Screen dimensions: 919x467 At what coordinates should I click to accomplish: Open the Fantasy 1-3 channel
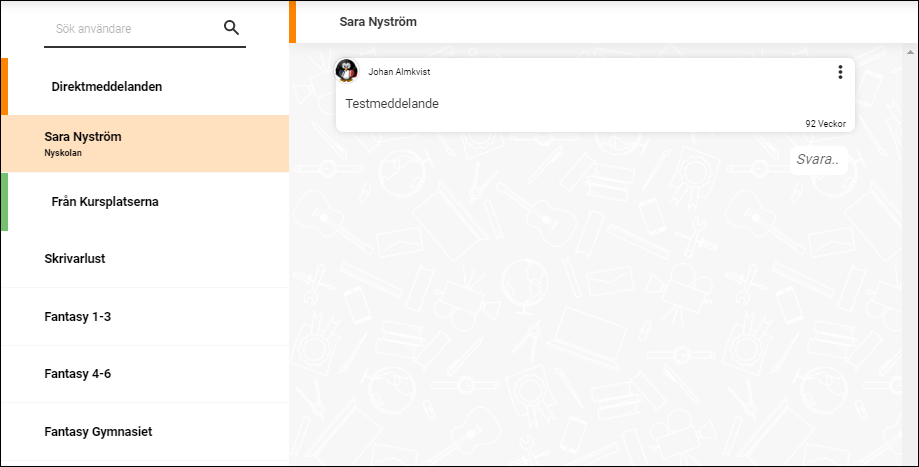pyautogui.click(x=145, y=316)
